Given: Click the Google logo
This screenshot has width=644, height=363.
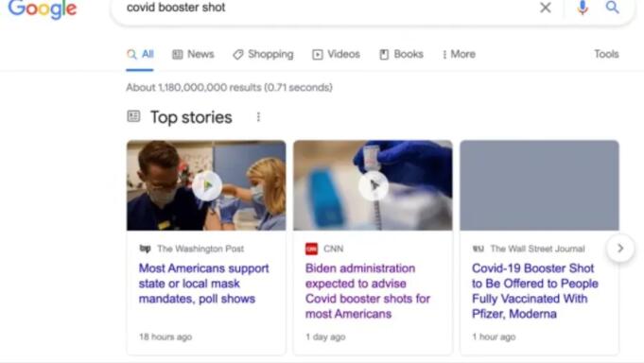Looking at the screenshot, I should (43, 9).
